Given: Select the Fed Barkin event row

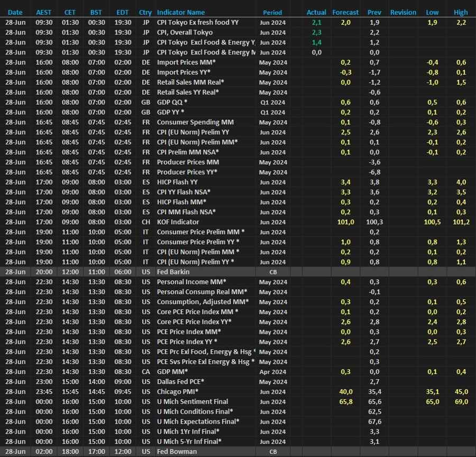Looking at the screenshot, I should pos(238,272).
